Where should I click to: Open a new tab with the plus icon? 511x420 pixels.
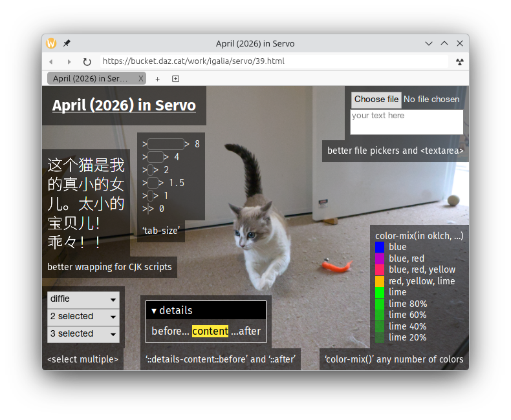(x=157, y=79)
